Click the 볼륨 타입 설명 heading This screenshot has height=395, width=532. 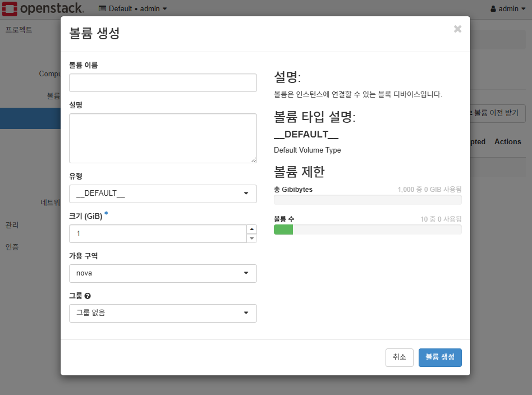(x=314, y=117)
